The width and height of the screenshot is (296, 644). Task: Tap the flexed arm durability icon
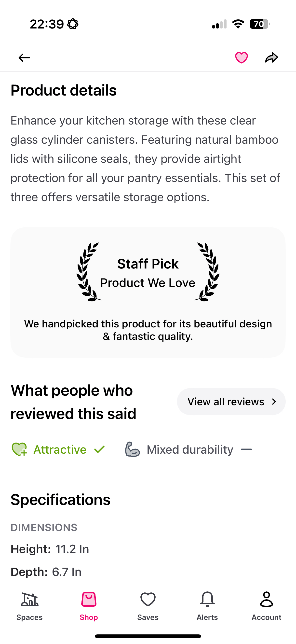pyautogui.click(x=132, y=449)
